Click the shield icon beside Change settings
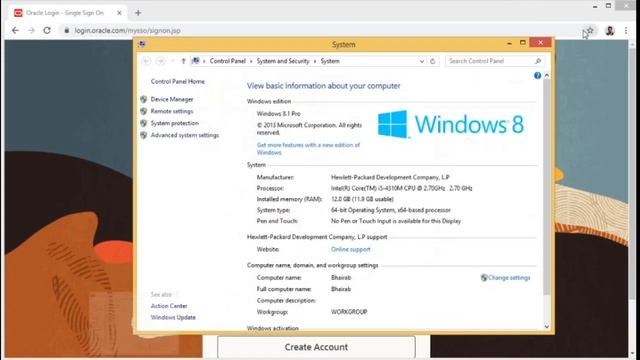Screen dimensions: 640x360 (484, 278)
